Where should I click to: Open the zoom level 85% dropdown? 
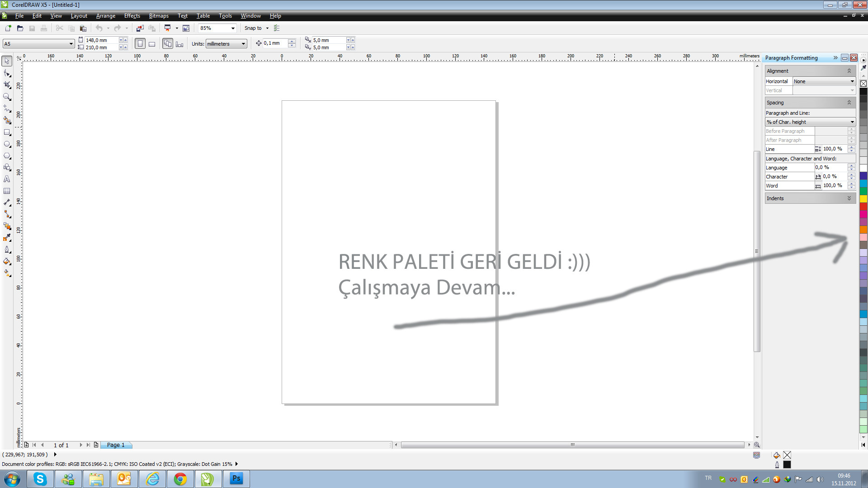click(233, 28)
